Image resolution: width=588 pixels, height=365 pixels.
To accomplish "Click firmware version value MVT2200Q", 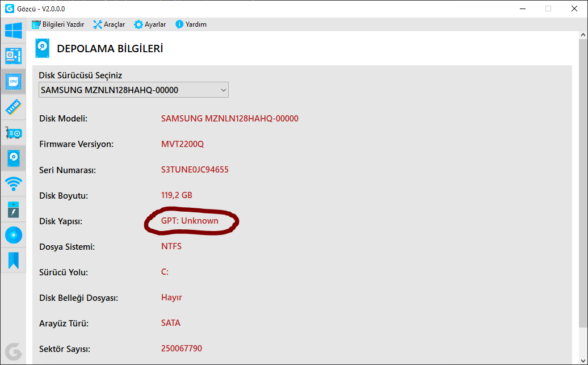I will tap(183, 144).
